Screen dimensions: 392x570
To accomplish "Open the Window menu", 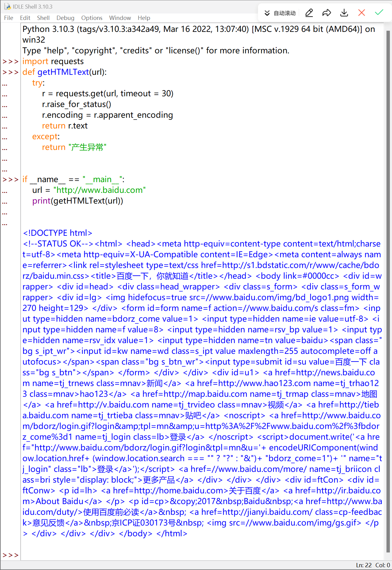I will 120,18.
